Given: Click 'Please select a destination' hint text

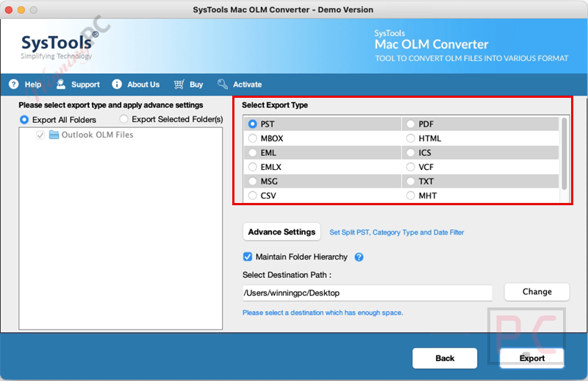Looking at the screenshot, I should point(323,313).
